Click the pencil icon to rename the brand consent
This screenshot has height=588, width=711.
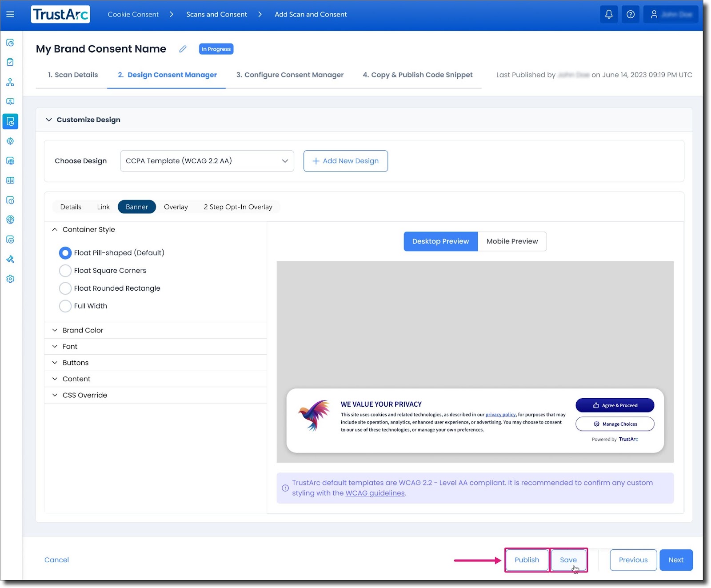[182, 49]
